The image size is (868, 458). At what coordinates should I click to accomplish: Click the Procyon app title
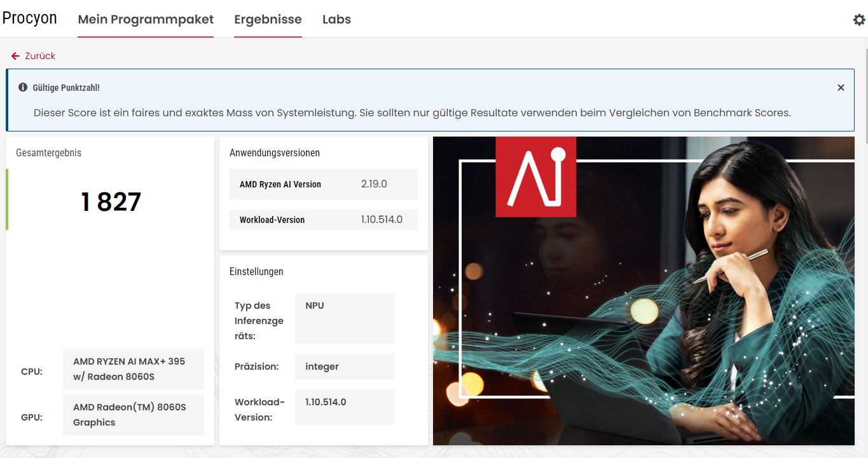[30, 18]
